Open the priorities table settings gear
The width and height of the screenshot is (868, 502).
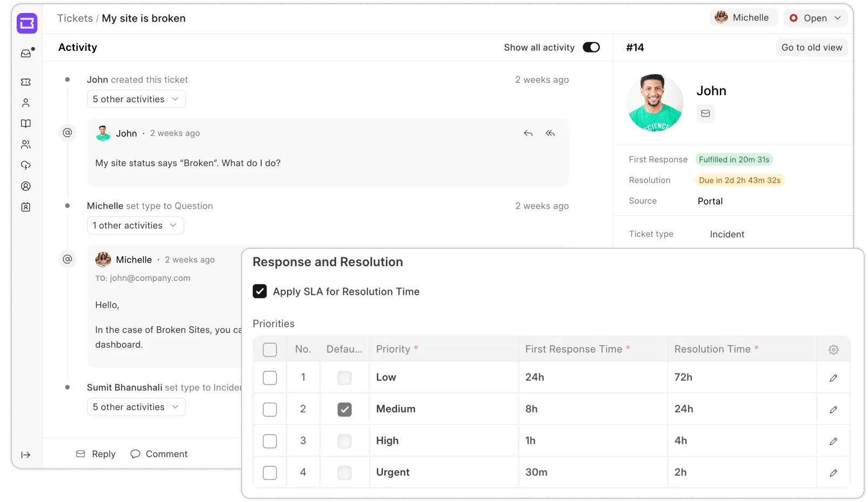[x=833, y=349]
